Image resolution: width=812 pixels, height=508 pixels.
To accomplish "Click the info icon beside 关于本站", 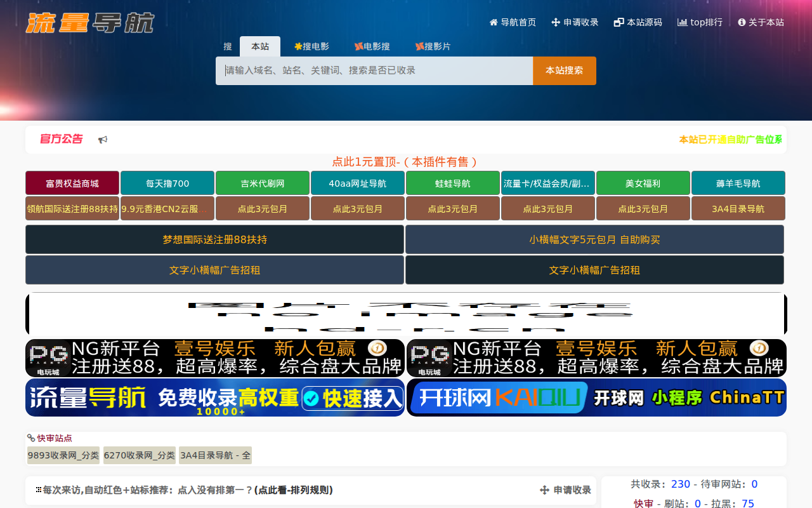I will tap(742, 22).
